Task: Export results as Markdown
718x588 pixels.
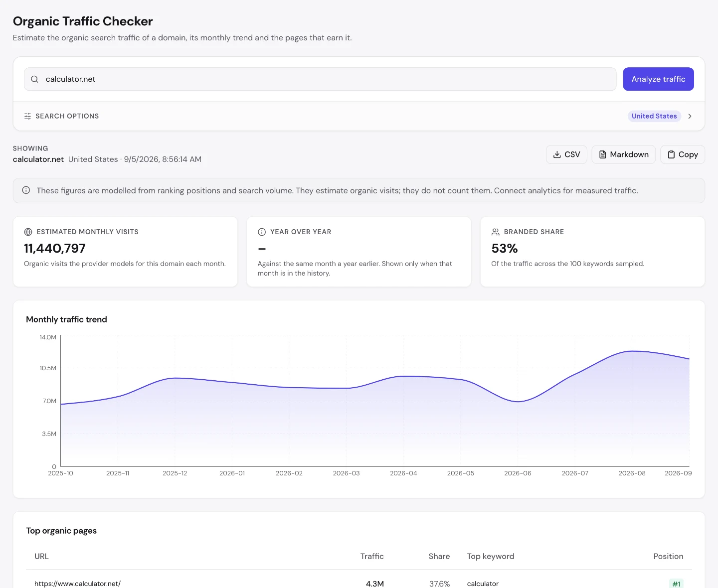Action: click(623, 154)
